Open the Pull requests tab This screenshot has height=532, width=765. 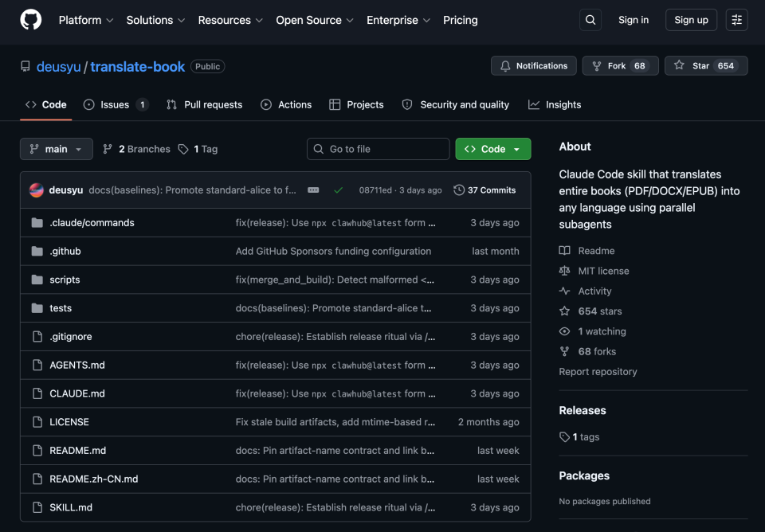point(205,105)
